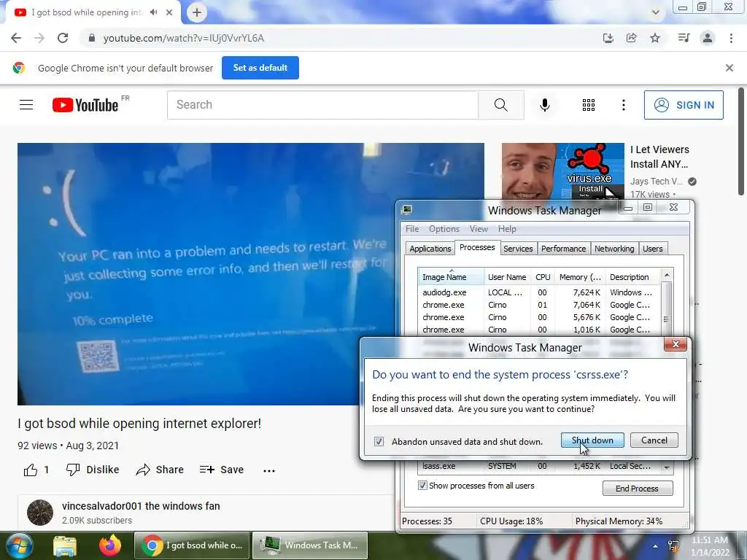The width and height of the screenshot is (747, 560).
Task: Switch to the Networking tab
Action: (614, 249)
